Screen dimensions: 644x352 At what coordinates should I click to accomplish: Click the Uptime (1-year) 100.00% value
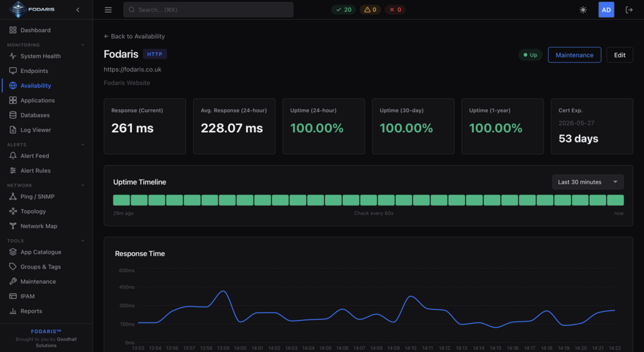click(495, 128)
